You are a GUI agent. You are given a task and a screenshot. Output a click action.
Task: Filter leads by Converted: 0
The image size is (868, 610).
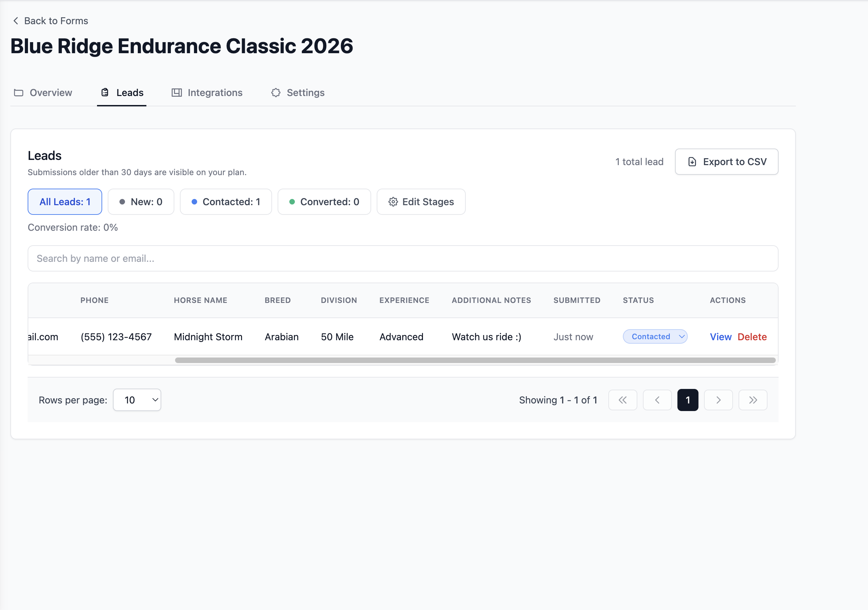324,202
